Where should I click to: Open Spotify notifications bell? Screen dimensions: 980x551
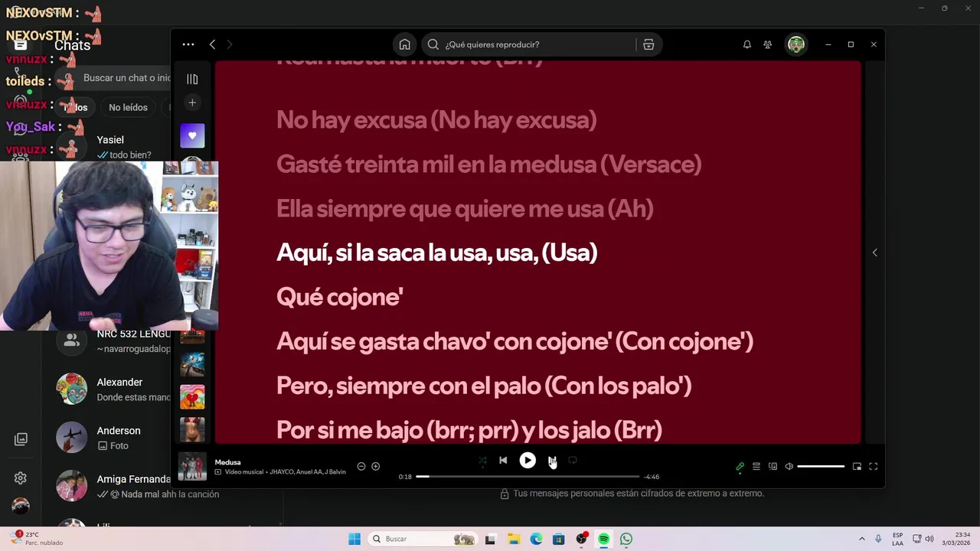coord(746,44)
